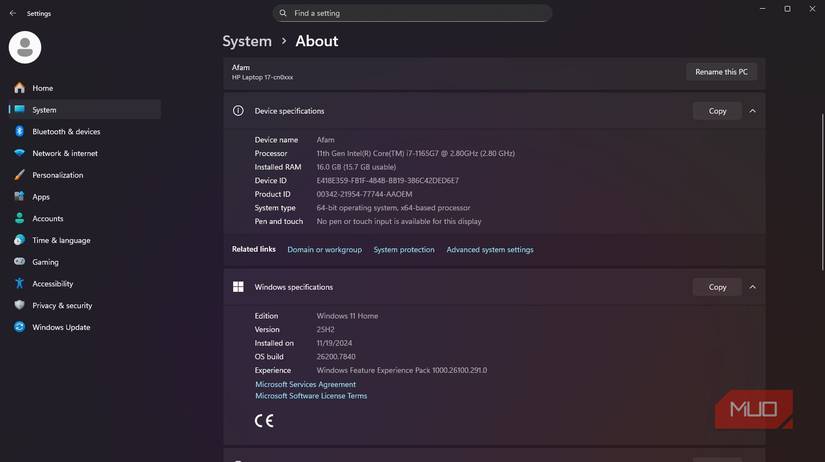Open Windows Update page

85,327
